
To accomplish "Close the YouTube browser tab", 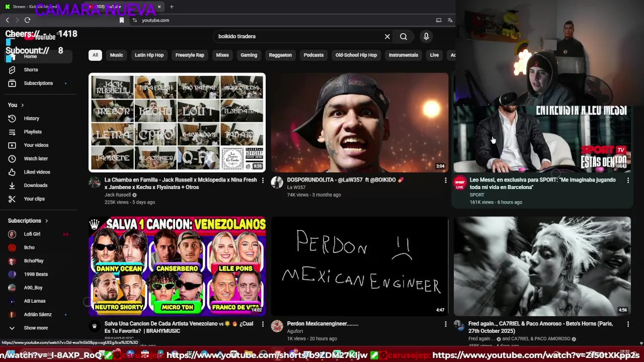I will tap(159, 7).
